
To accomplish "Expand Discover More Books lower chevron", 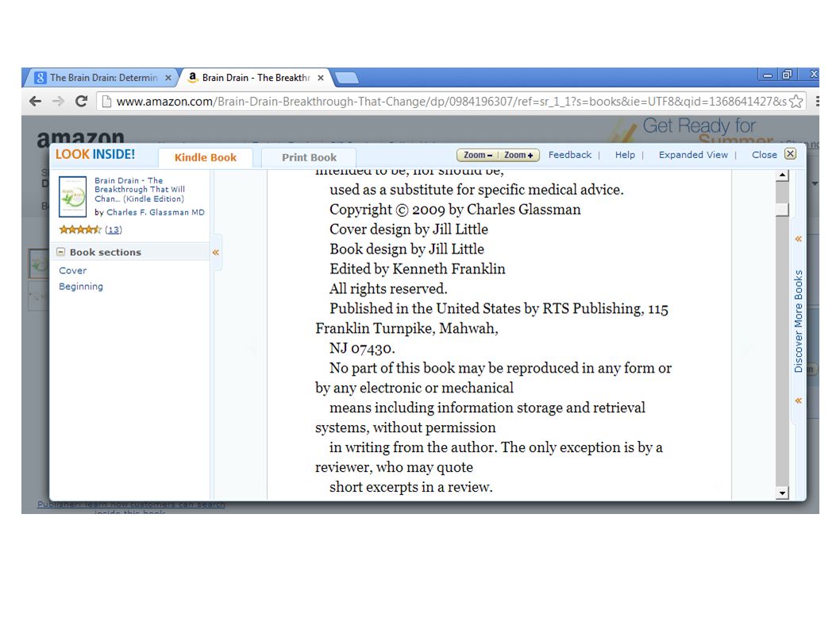I will click(798, 400).
